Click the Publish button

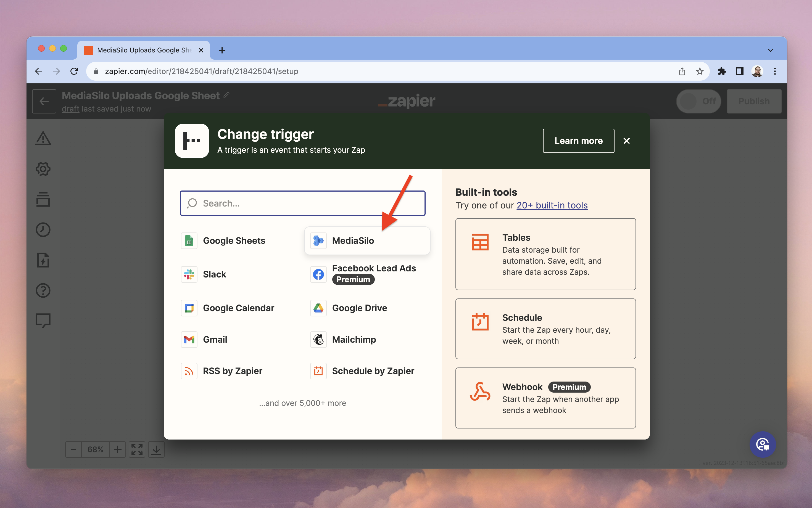coord(754,101)
